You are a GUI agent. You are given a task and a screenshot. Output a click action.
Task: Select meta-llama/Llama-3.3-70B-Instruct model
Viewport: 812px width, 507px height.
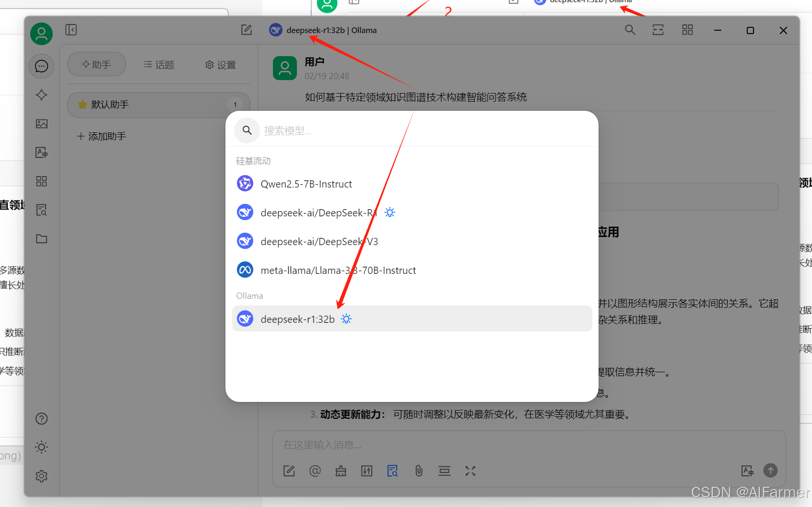[x=412, y=270]
